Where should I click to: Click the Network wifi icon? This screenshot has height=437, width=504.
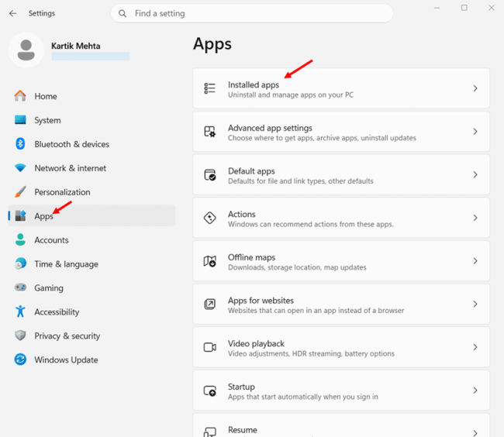pos(20,168)
